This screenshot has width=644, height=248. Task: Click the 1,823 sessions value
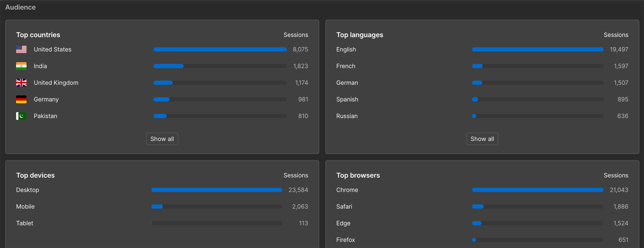(301, 66)
